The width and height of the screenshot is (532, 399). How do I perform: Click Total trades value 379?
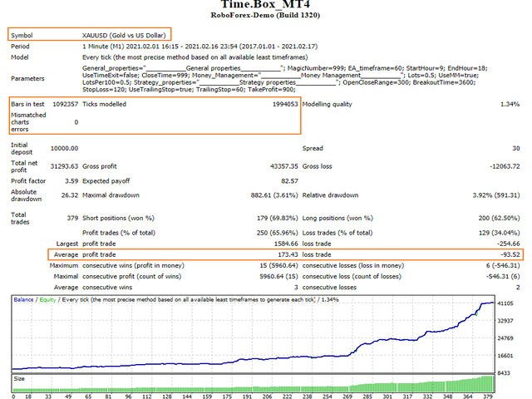point(72,218)
